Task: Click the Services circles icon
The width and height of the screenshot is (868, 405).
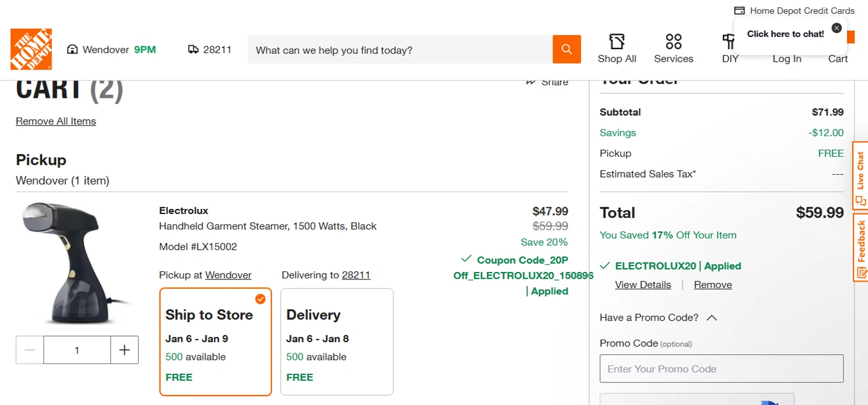Action: pyautogui.click(x=674, y=42)
